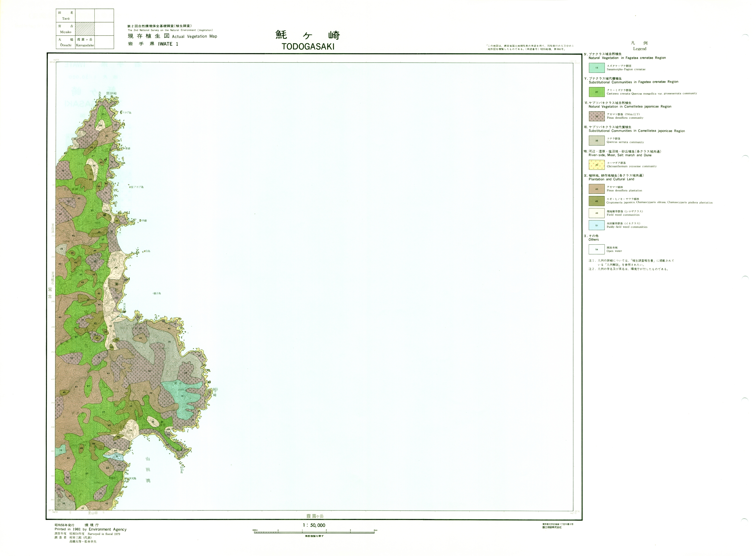Click legend swatch 35 Quercus serrata community
The height and width of the screenshot is (556, 756).
(596, 140)
